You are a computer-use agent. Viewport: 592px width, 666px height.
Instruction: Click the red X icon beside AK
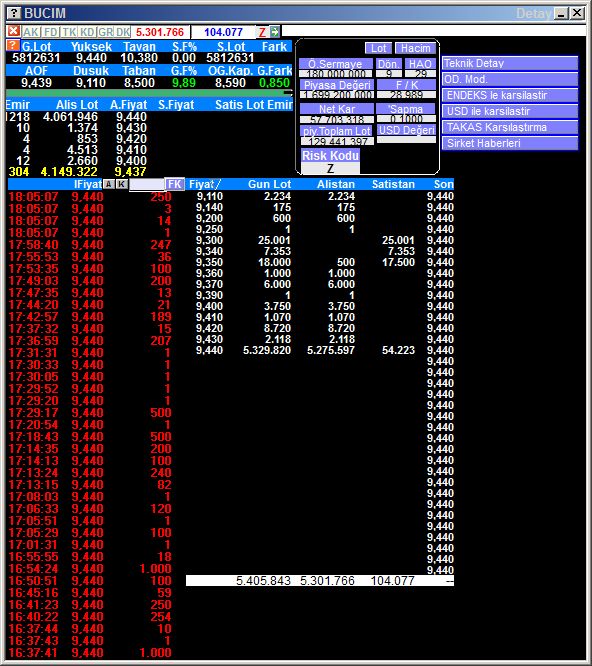pos(14,31)
